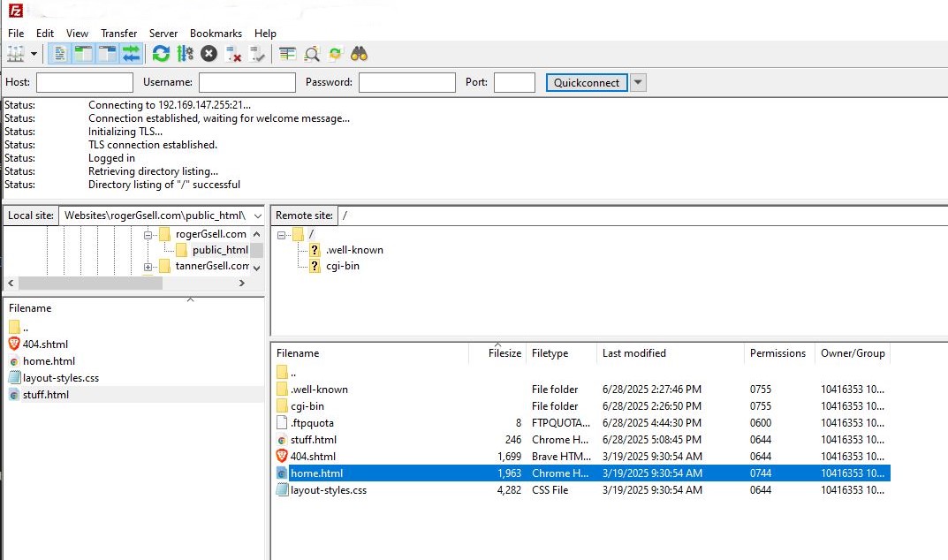Click the disconnect from server icon
948x560 pixels.
click(x=233, y=54)
